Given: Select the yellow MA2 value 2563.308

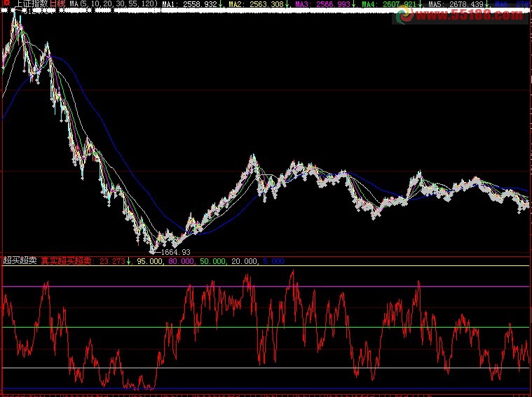Looking at the screenshot, I should pyautogui.click(x=266, y=4).
